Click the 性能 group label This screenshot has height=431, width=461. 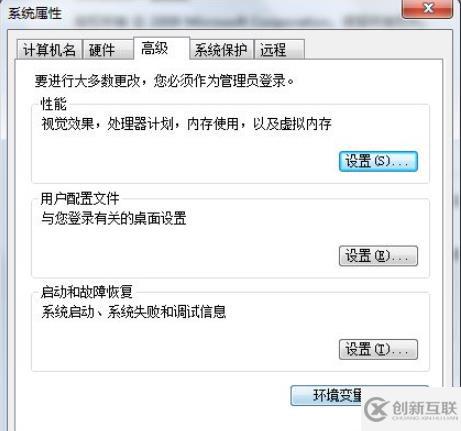[54, 104]
